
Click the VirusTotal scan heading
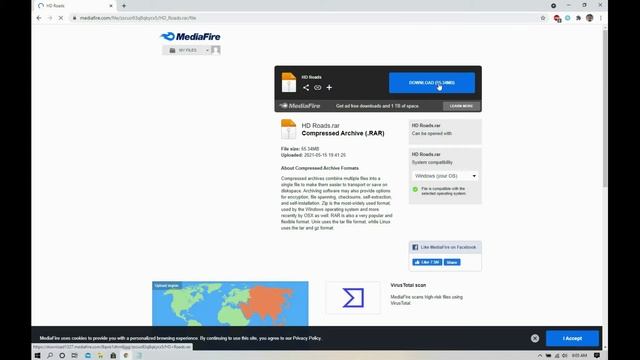pyautogui.click(x=408, y=285)
